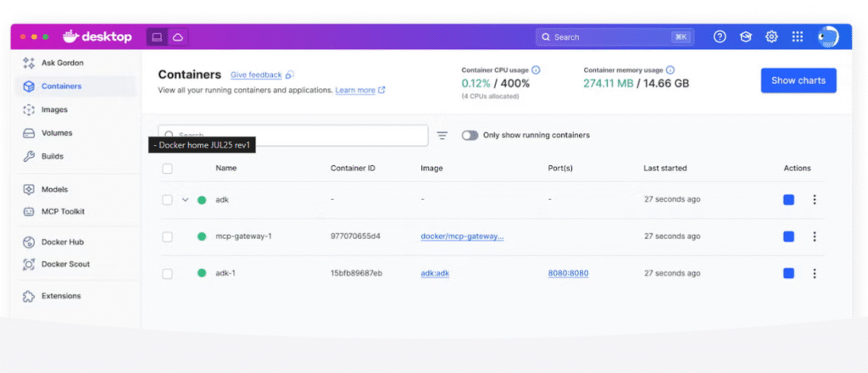Switch to cloud mode icon
The image size is (868, 373).
(x=178, y=37)
